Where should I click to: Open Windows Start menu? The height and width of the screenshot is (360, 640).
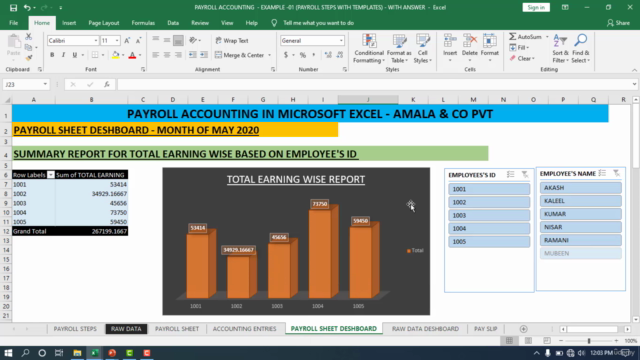[x=8, y=353]
